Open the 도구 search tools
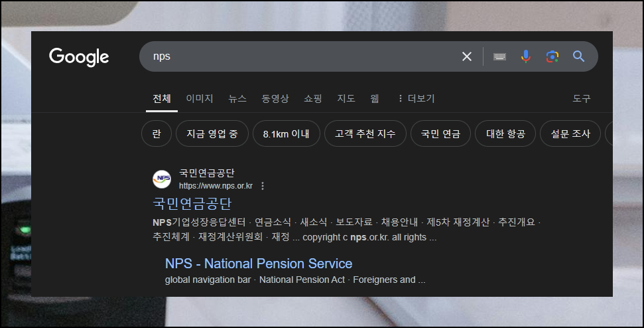Image resolution: width=644 pixels, height=328 pixels. (x=582, y=99)
